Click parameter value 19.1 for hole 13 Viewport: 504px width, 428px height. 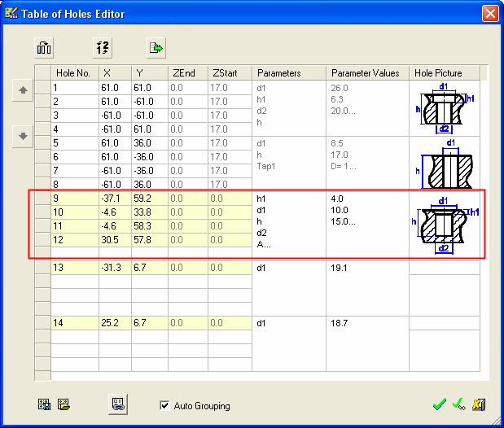[340, 267]
